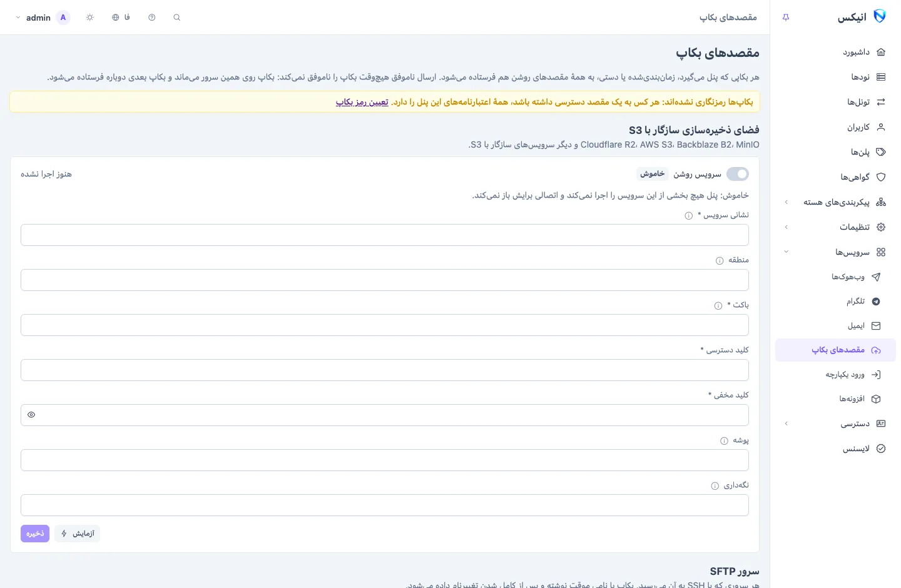The image size is (901, 588).
Task: Focus the کلید دسترسی input field
Action: coord(385,370)
